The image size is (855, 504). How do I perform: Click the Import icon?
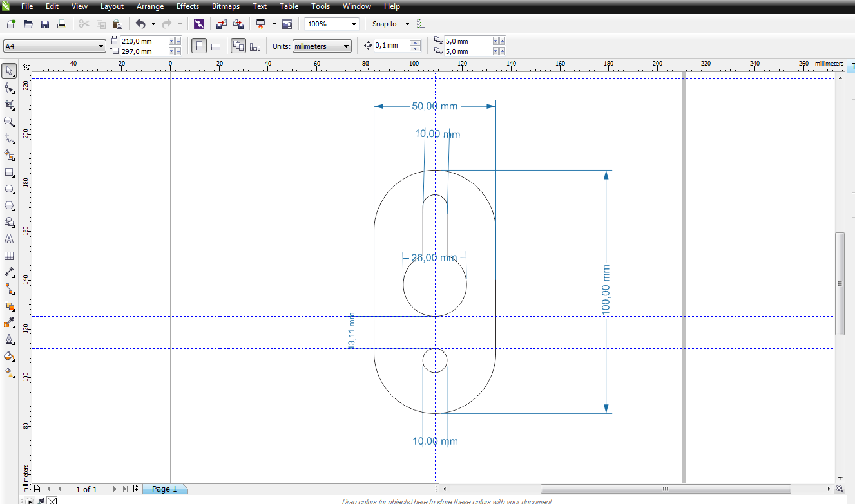point(222,24)
